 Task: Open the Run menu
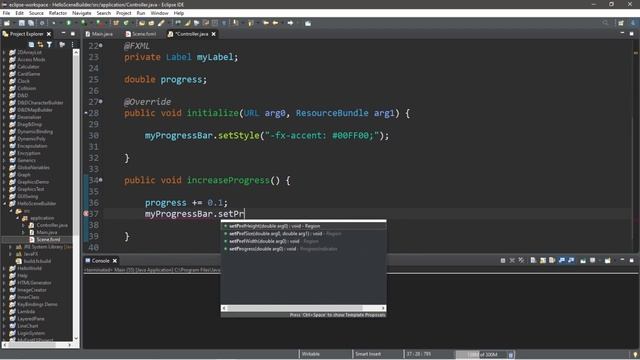point(141,13)
